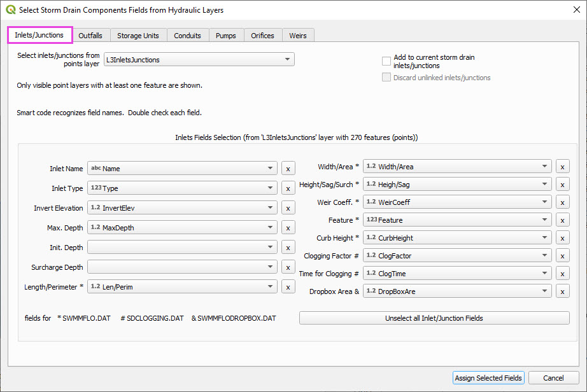
Task: Click x beside Width/Area field
Action: (x=562, y=167)
